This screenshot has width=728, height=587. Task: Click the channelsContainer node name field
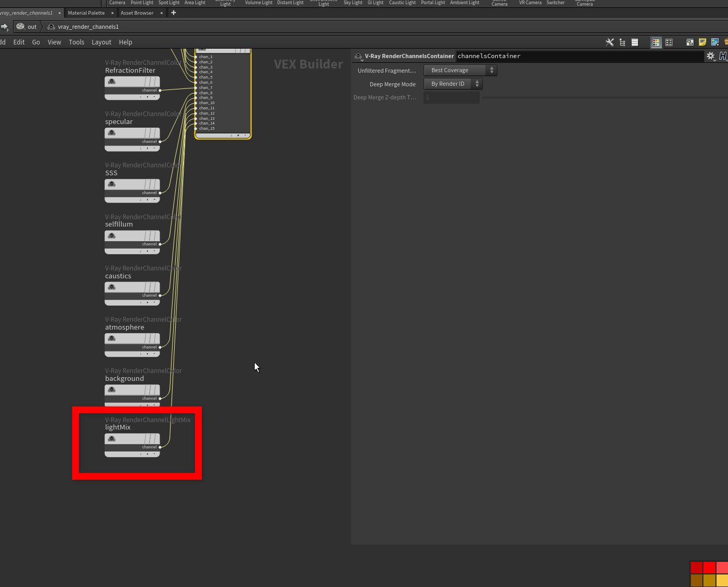click(x=579, y=56)
